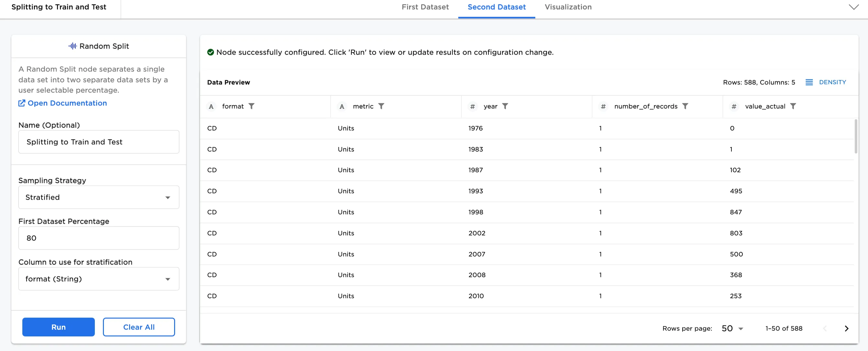Change the Rows per page dropdown
Image resolution: width=868 pixels, height=351 pixels.
(x=732, y=328)
